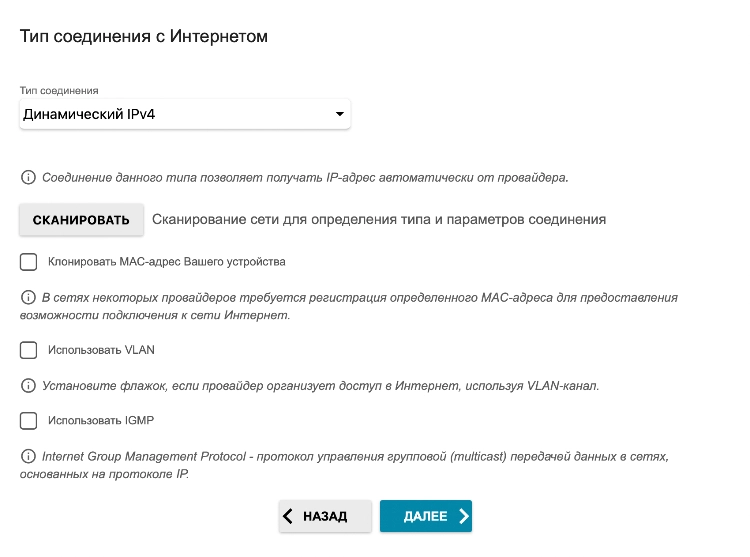Click the Тип соединения с Интернетом heading
Viewport: 750px width, 557px height.
(143, 36)
